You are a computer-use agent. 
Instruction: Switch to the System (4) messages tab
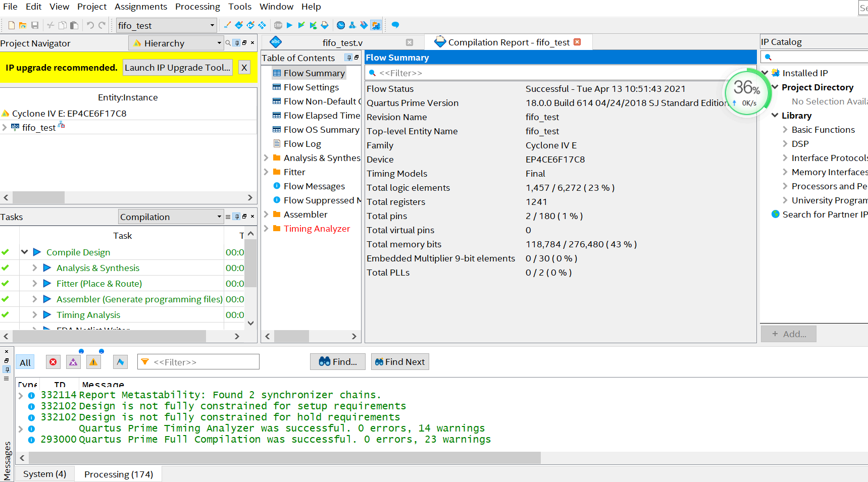44,474
